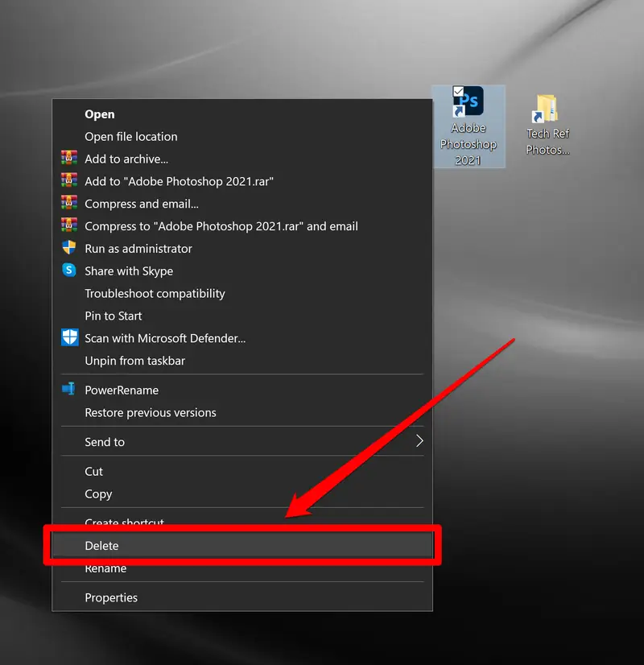Click the shield icon for Run as administrator
Screen dimensions: 644x665
[x=69, y=248]
